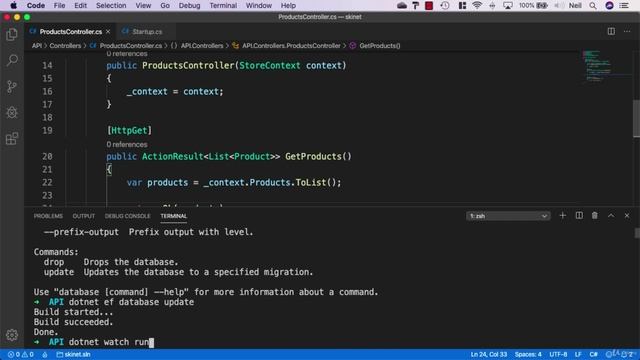Open the Siri icon in menu bar
This screenshot has width=640, height=360.
coord(609,5)
